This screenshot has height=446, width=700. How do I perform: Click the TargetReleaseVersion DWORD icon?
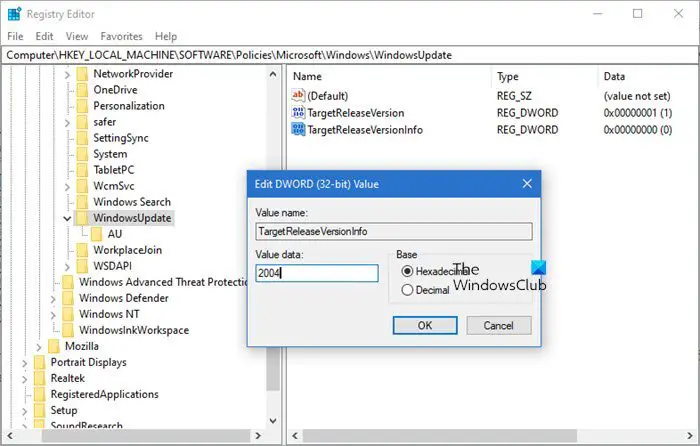(x=298, y=113)
